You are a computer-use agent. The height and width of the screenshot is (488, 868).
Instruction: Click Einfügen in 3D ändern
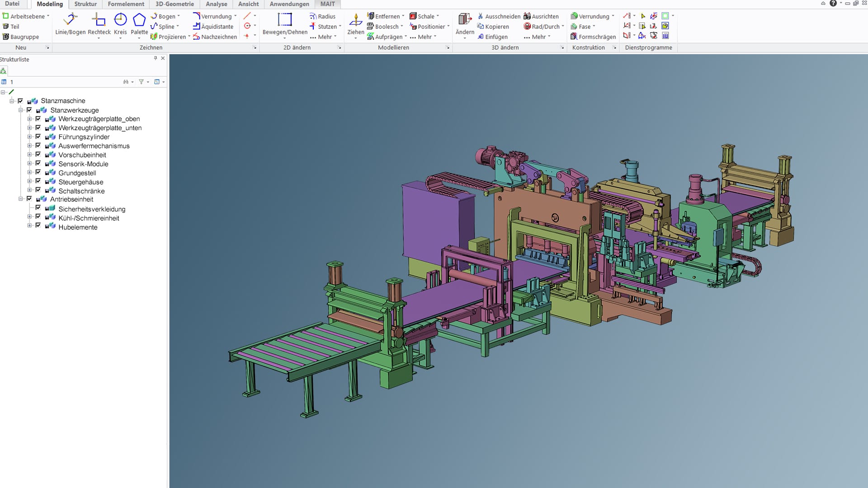tap(492, 37)
